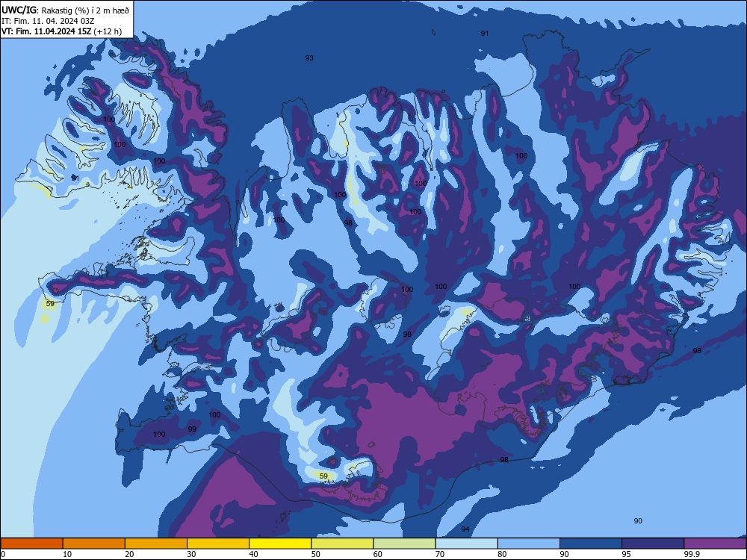The height and width of the screenshot is (560, 747).
Task: Click the '94' humidity value on the map
Action: click(x=465, y=529)
